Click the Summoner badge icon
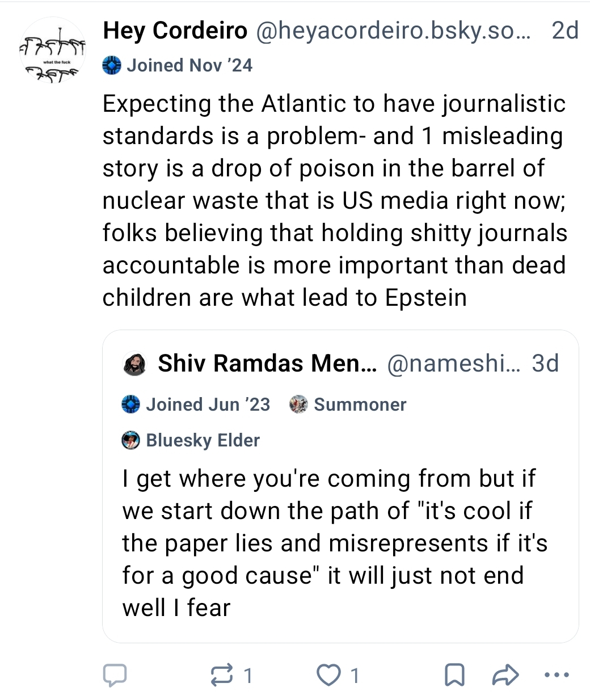 [x=298, y=404]
